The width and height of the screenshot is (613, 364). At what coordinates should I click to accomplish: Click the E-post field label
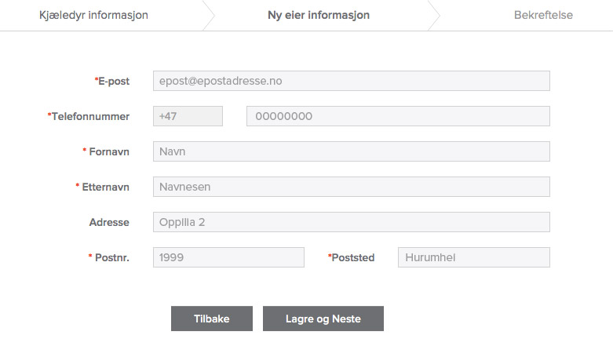coord(113,81)
